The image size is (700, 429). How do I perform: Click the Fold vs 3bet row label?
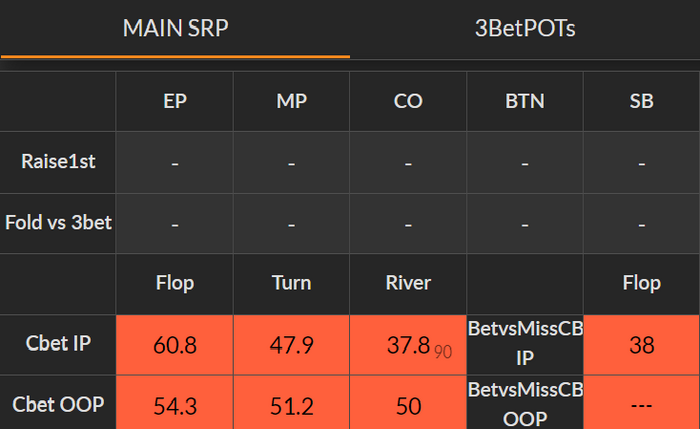click(x=59, y=223)
